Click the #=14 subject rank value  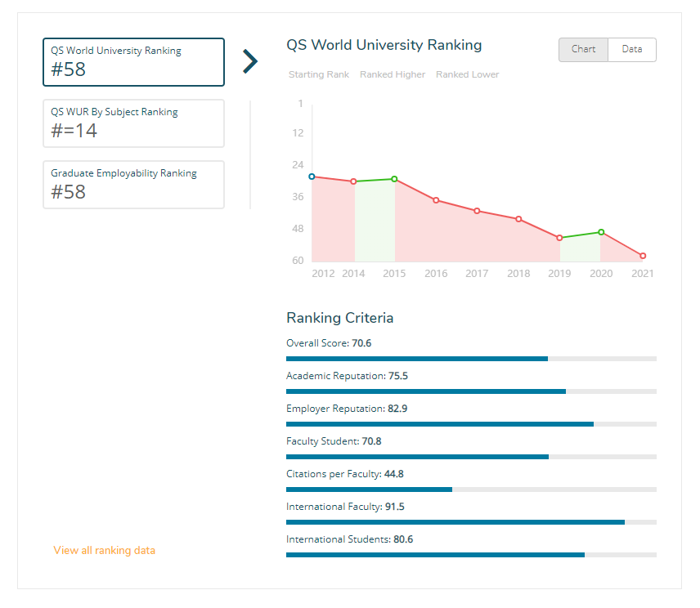[x=74, y=131]
